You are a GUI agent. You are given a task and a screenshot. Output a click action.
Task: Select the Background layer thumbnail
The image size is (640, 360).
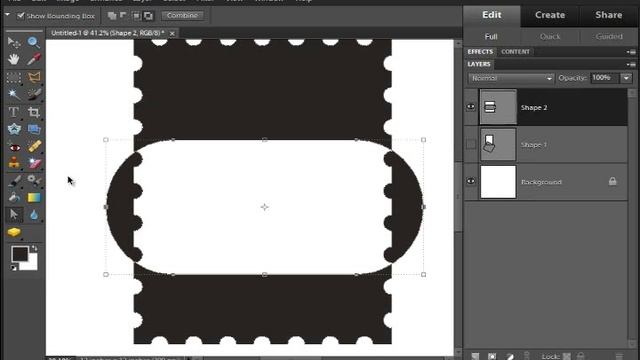point(498,182)
